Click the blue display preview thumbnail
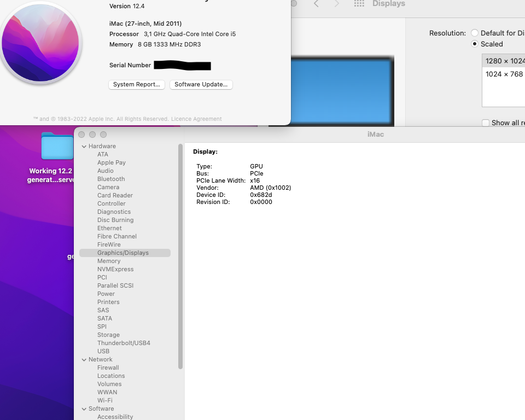The height and width of the screenshot is (420, 525). [x=341, y=91]
